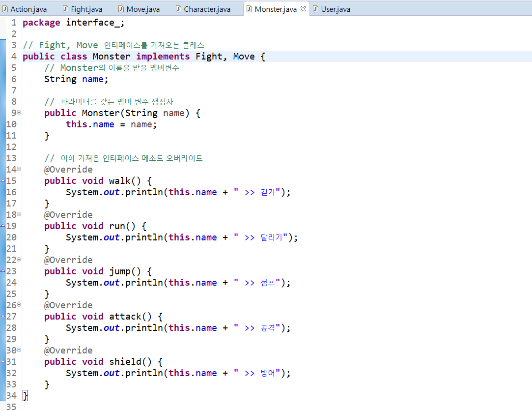
Task: Click the Move.java file icon
Action: 121,9
